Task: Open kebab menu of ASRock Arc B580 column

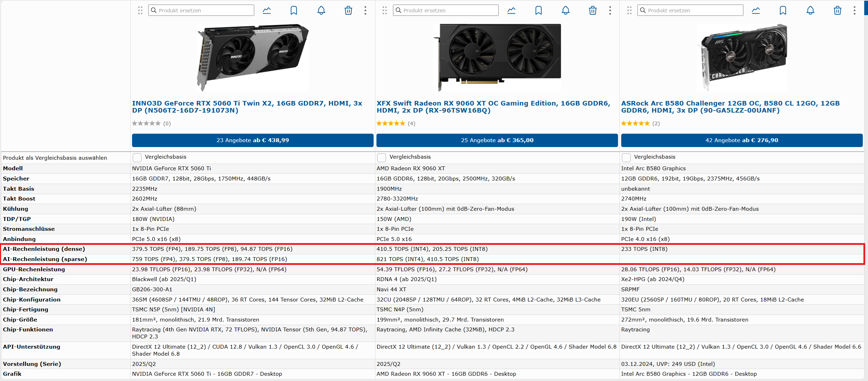Action: click(x=854, y=11)
